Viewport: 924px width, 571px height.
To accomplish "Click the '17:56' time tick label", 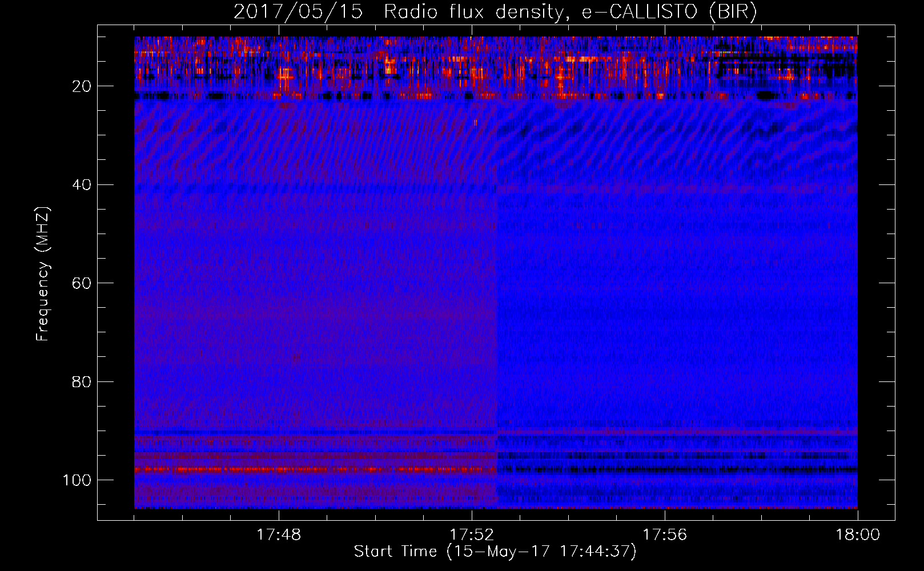I will point(665,535).
